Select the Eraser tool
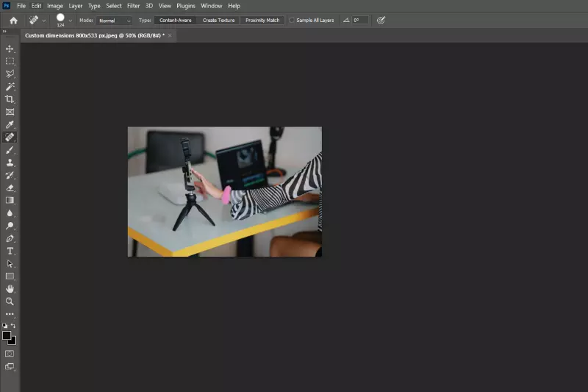 [x=10, y=188]
